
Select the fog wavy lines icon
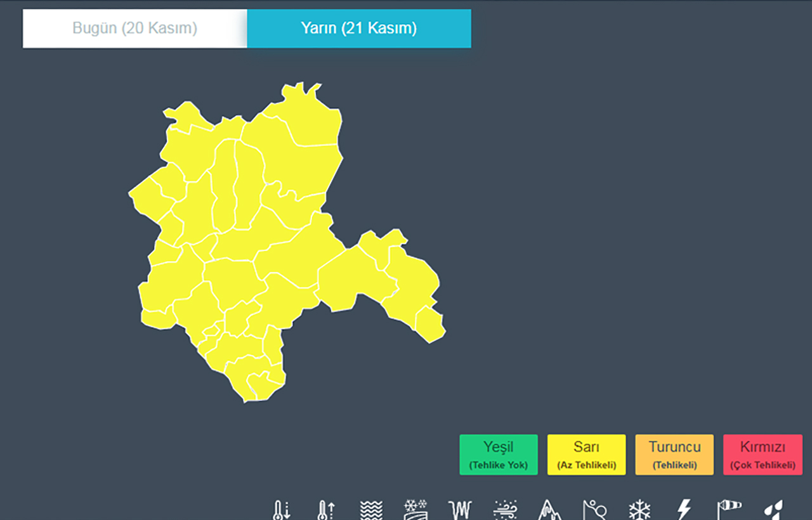pyautogui.click(x=371, y=510)
